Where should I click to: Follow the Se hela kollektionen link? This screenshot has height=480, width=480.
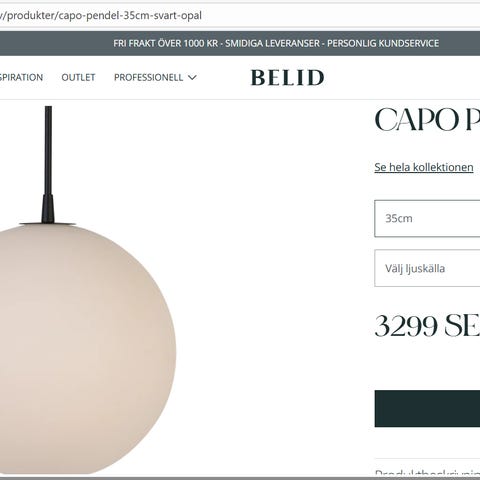[x=424, y=167]
